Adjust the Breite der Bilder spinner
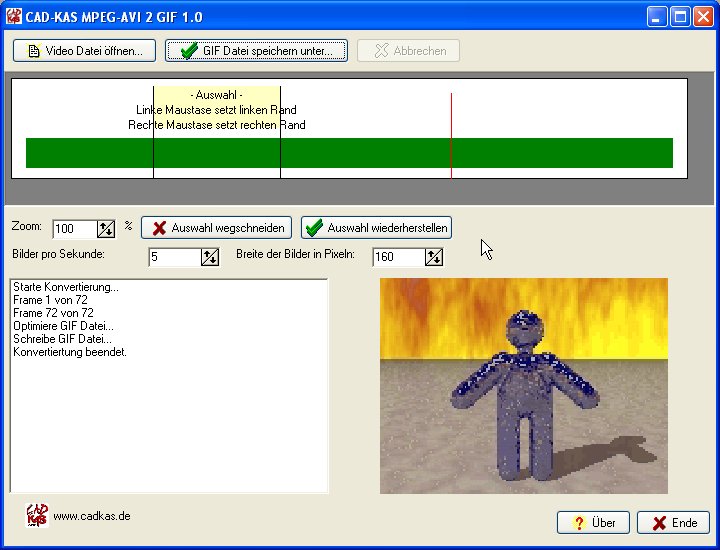 434,257
